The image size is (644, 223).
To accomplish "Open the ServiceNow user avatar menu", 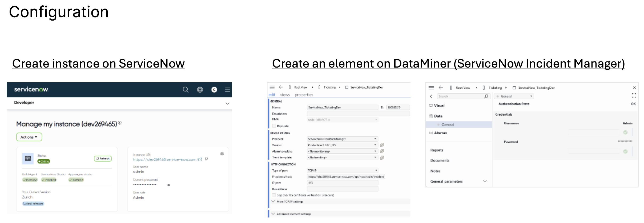I will point(214,90).
